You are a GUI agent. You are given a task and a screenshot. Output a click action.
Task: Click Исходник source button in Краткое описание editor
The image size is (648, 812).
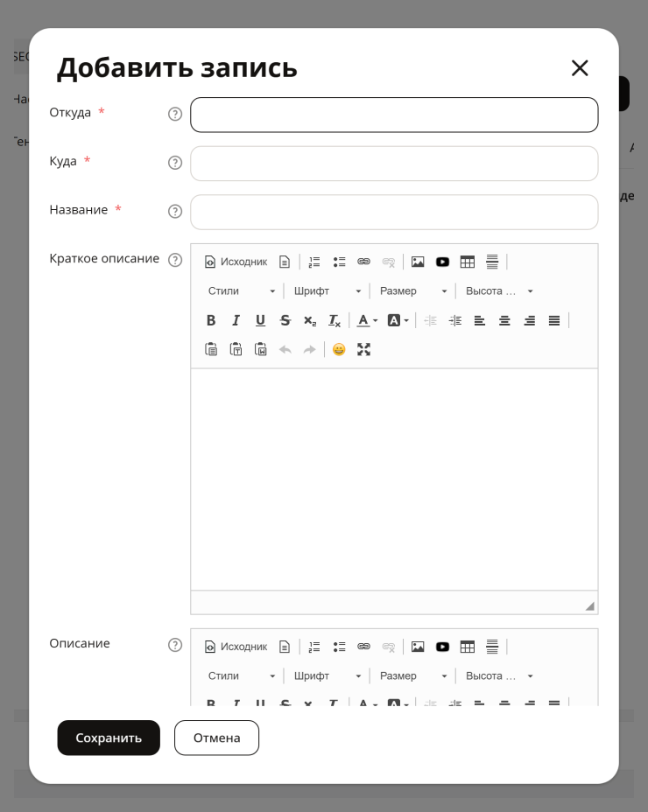(236, 262)
